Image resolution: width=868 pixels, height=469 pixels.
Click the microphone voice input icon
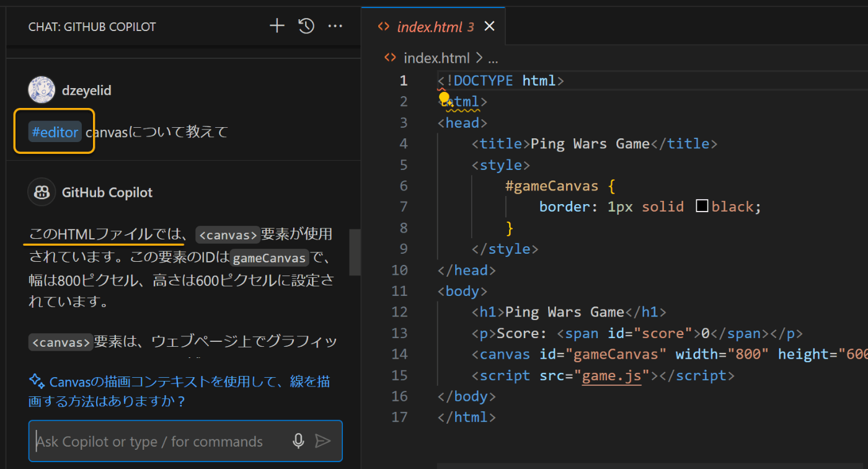tap(298, 441)
